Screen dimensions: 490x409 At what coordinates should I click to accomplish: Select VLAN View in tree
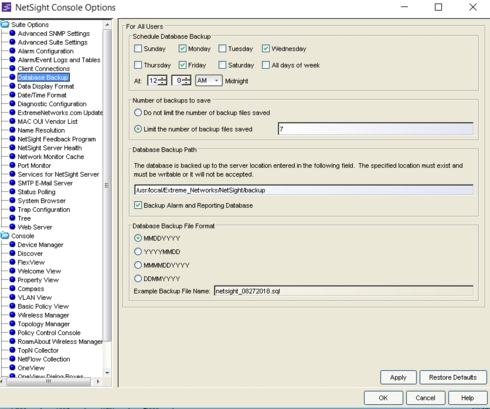pyautogui.click(x=35, y=297)
